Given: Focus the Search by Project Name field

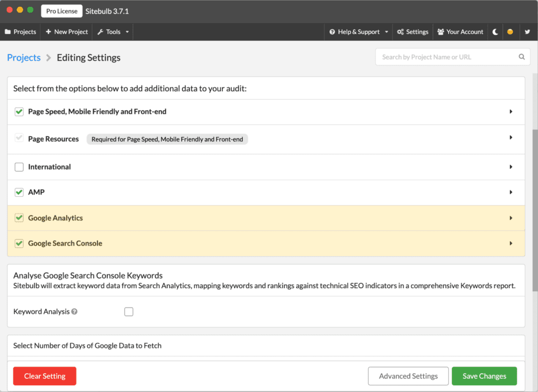Looking at the screenshot, I should (452, 57).
